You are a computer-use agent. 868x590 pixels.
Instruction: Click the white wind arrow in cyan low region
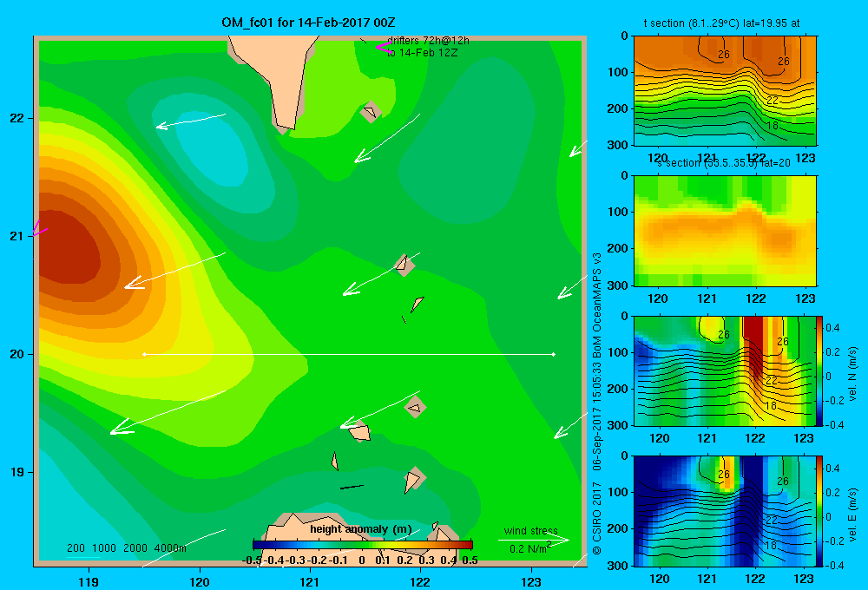click(x=190, y=121)
